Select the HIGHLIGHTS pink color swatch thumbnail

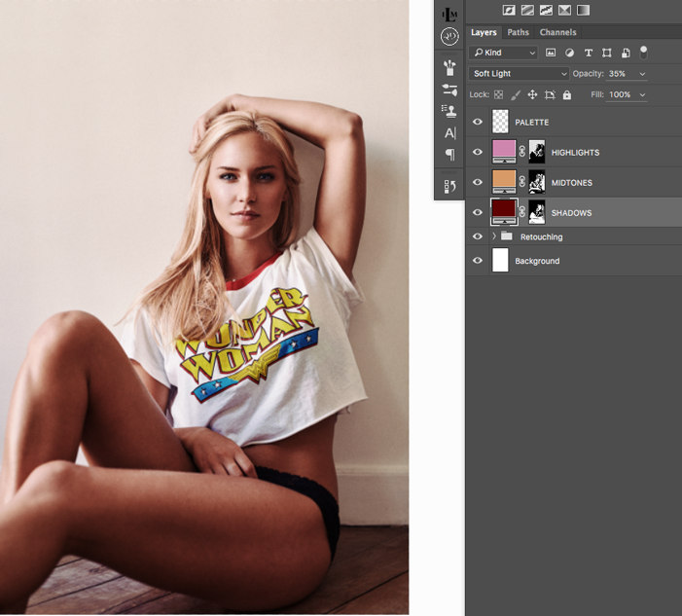pos(504,152)
